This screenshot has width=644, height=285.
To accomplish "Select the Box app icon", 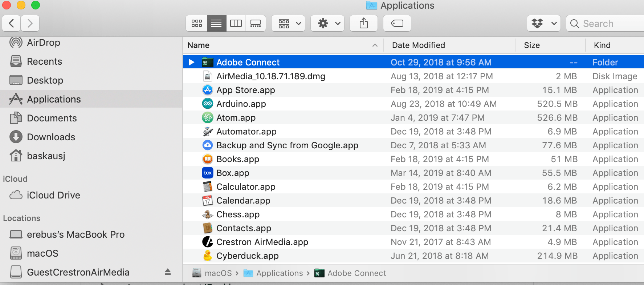I will click(x=207, y=173).
